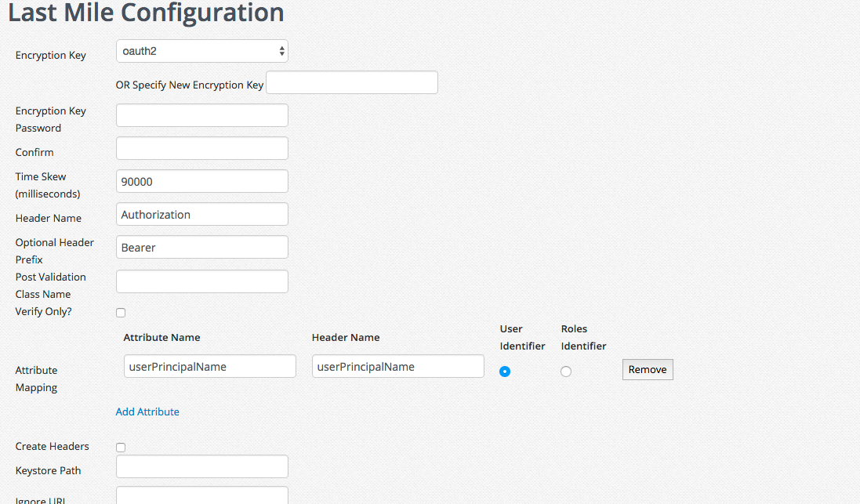Screen dimensions: 860x504
Task: Click the Attribute Name column header
Action: [x=161, y=338]
